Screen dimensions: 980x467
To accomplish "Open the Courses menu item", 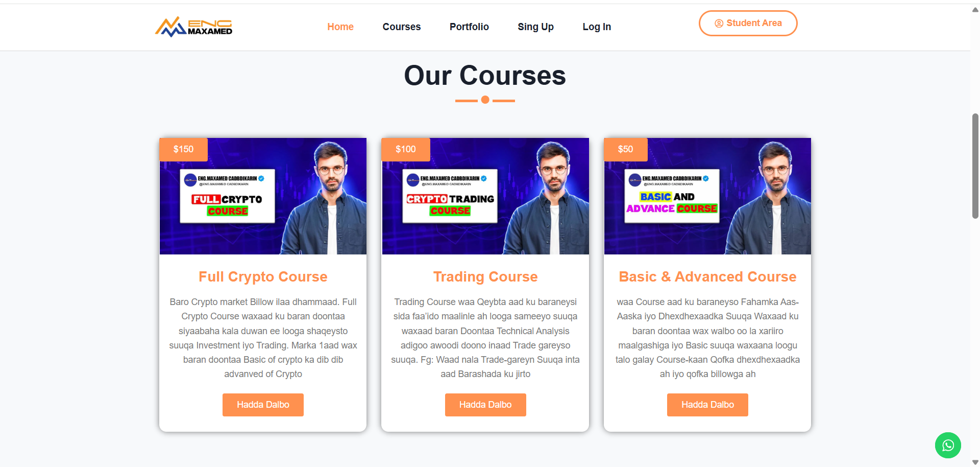I will (x=402, y=27).
